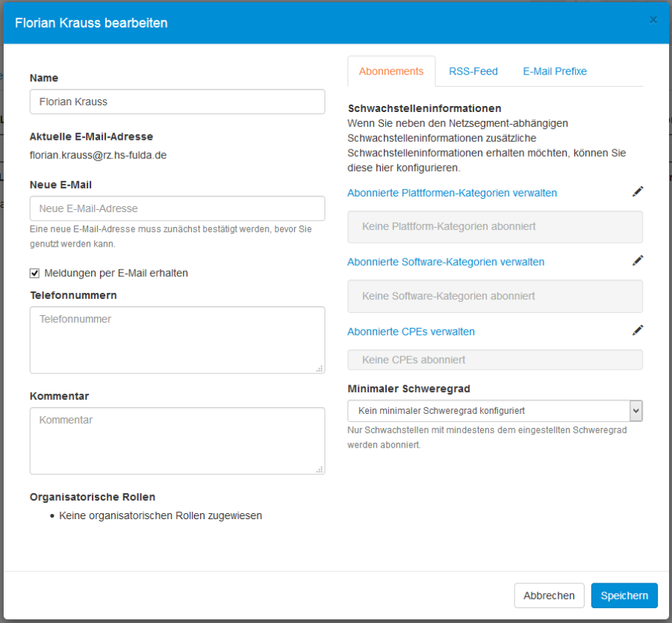Toggle the email notifications checkbox

[x=34, y=273]
